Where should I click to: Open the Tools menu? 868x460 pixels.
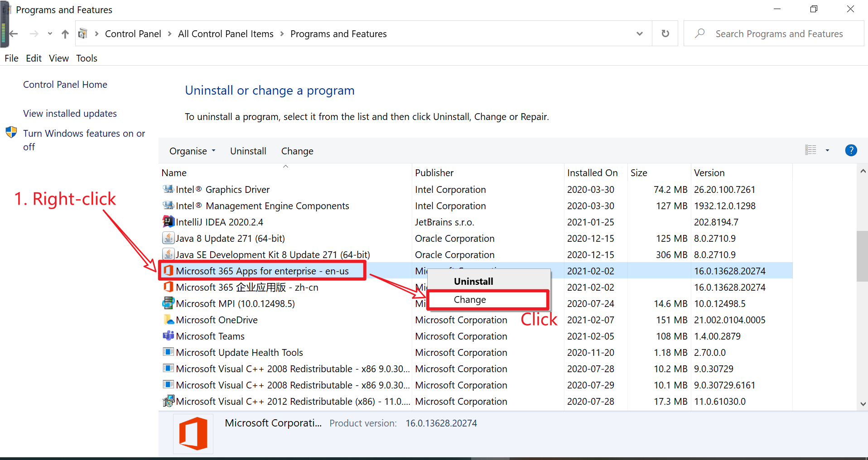(87, 58)
